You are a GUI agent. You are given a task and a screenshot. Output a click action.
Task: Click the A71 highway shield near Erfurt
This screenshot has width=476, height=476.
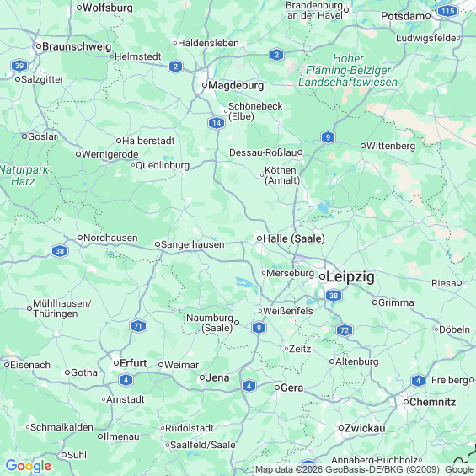click(x=138, y=326)
